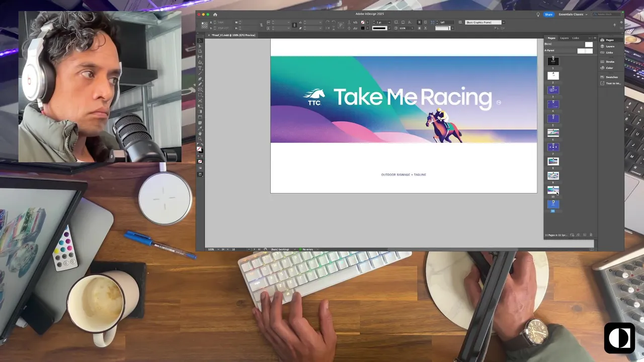Screen dimensions: 644x362
Task: Select the Pen tool
Action: 199,78
